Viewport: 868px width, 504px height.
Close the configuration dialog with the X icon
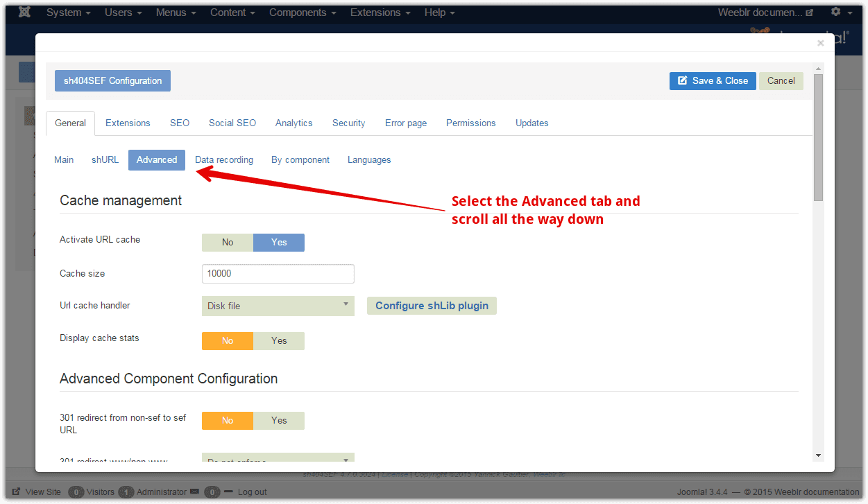pos(821,43)
